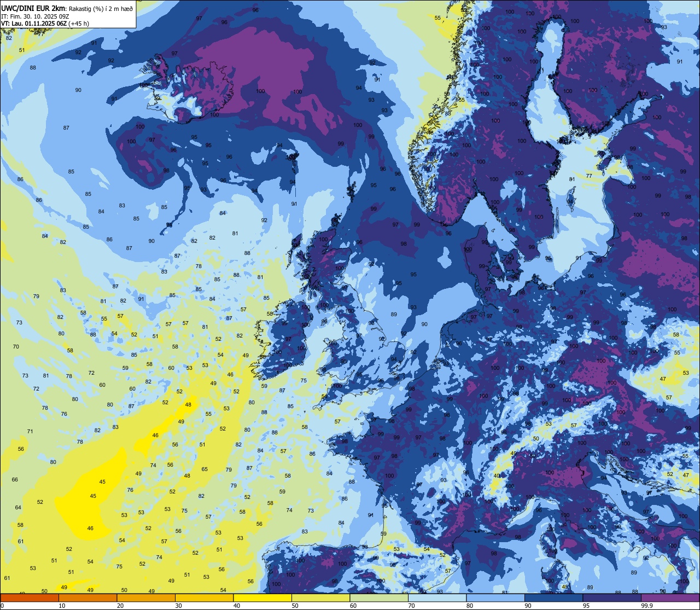Choose the 95–99.9 dark blue legend segment
The image size is (700, 610).
click(612, 597)
